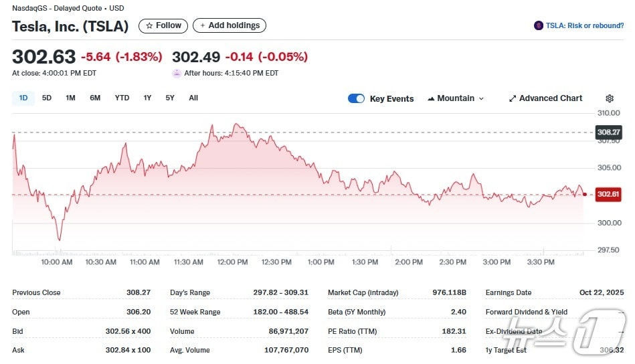
Task: Click the Advanced Chart expand arrows icon
Action: (513, 98)
